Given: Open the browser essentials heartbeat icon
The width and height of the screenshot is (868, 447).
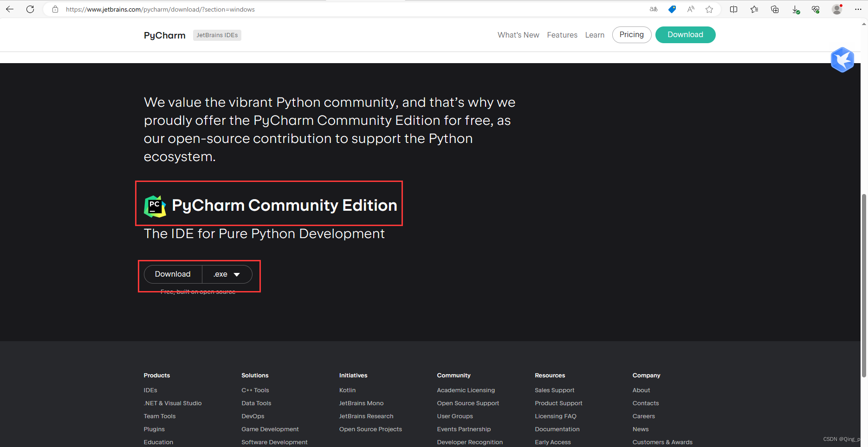Looking at the screenshot, I should point(816,9).
